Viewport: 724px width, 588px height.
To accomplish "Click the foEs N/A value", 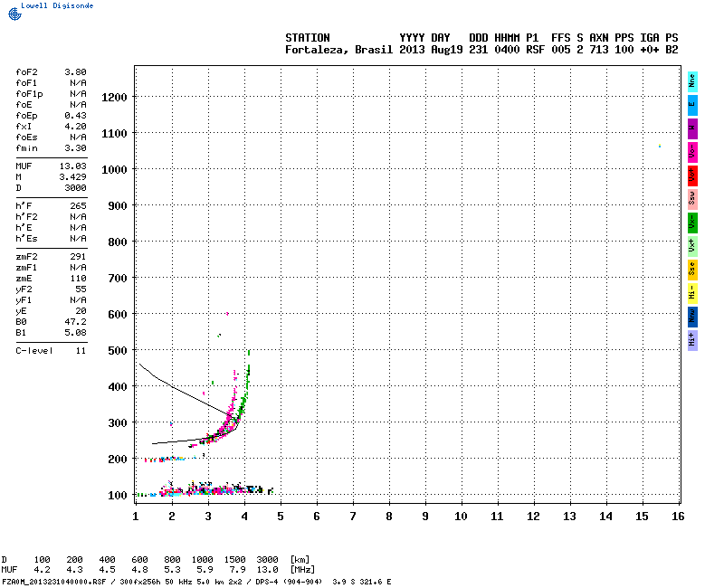I will coord(78,138).
